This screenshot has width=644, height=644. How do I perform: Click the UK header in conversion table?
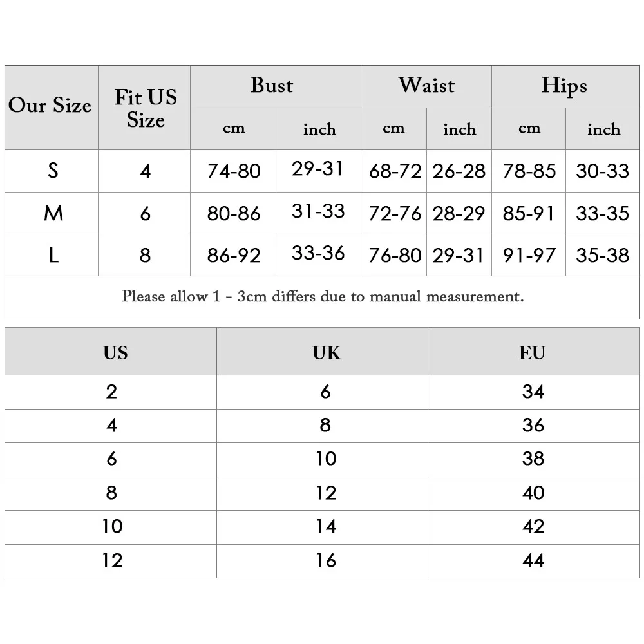pyautogui.click(x=327, y=353)
